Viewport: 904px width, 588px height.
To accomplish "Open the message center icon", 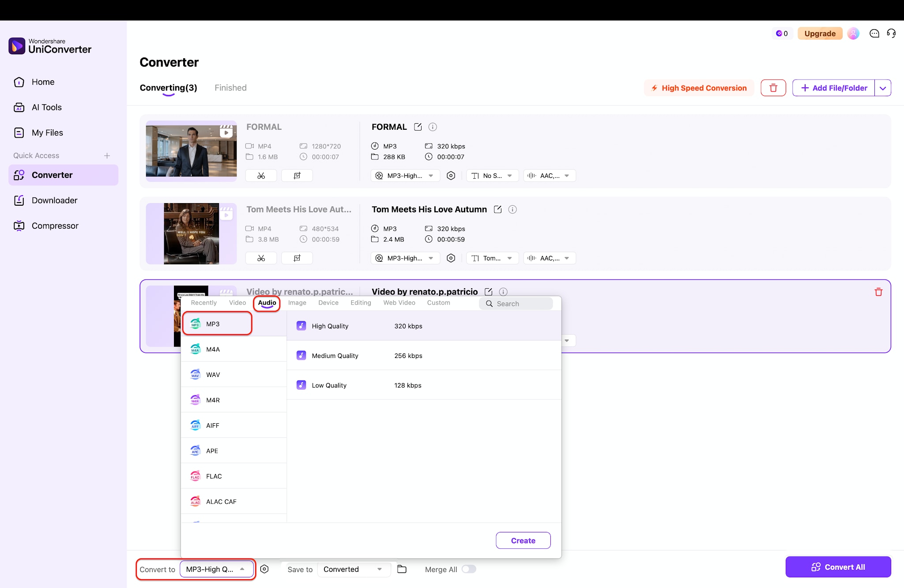I will (874, 34).
